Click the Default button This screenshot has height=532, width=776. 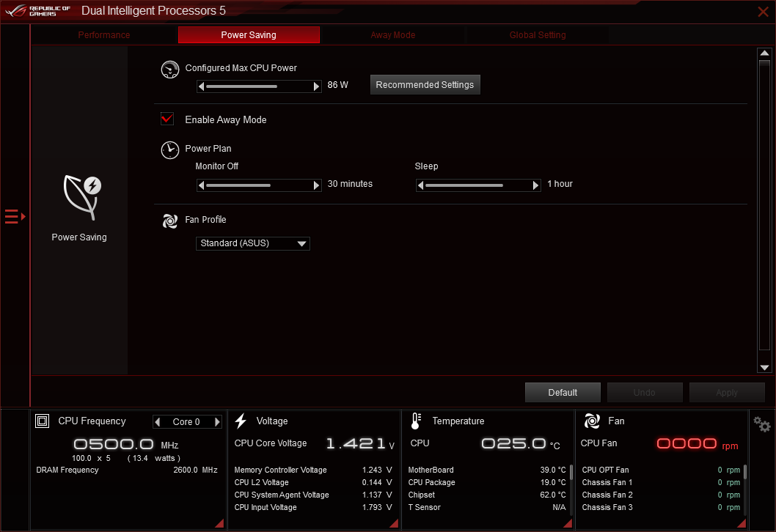click(563, 392)
